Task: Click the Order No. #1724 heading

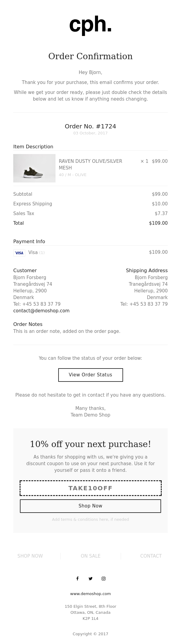Action: 91,126
